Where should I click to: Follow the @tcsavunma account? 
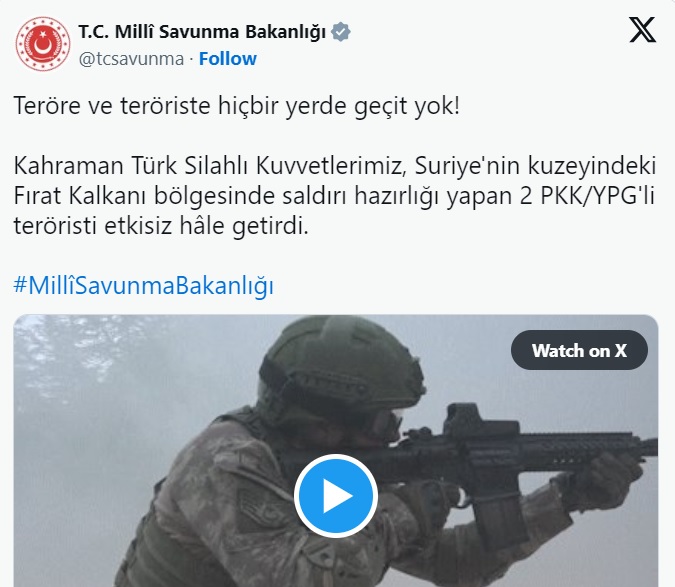coord(227,59)
